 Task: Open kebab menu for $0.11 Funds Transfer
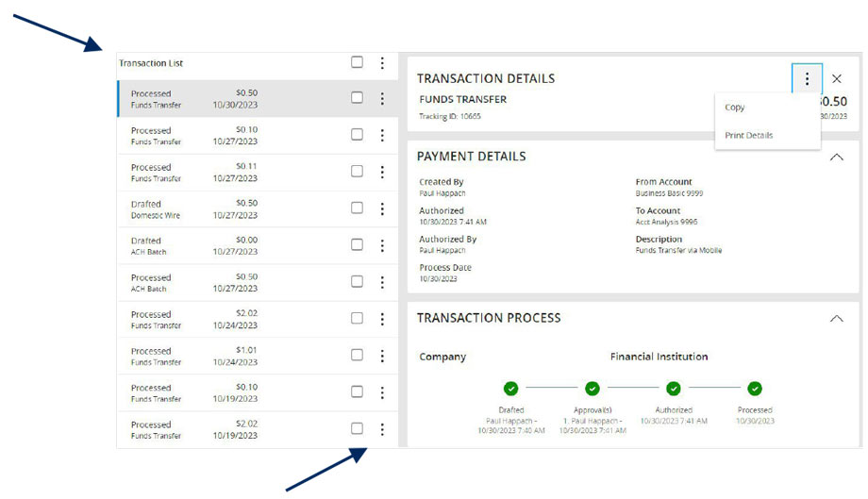click(382, 172)
